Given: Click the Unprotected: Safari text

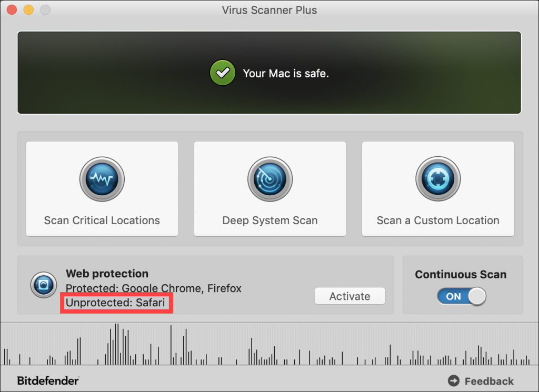Looking at the screenshot, I should [115, 303].
